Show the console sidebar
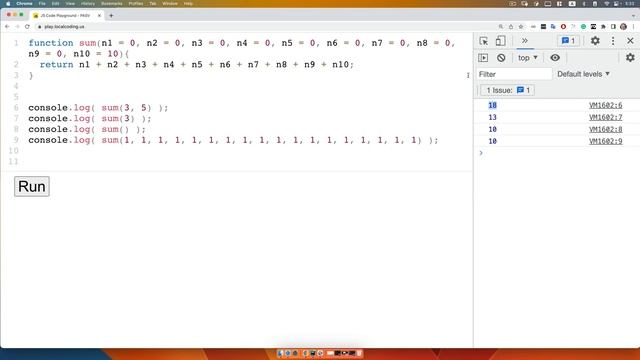The height and width of the screenshot is (360, 640). tap(483, 58)
